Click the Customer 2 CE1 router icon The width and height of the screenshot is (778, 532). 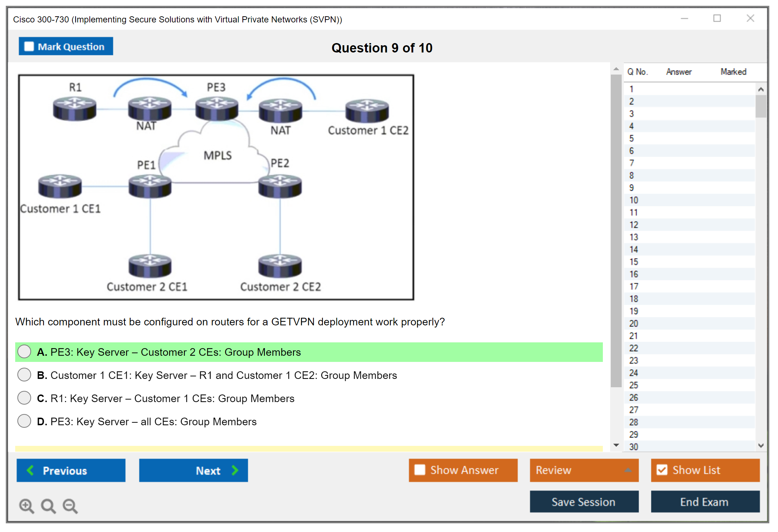[x=150, y=266]
